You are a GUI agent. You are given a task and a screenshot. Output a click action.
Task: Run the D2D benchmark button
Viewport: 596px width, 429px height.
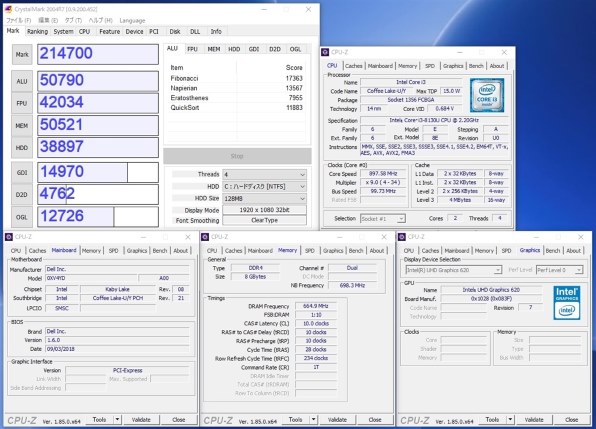click(x=22, y=195)
